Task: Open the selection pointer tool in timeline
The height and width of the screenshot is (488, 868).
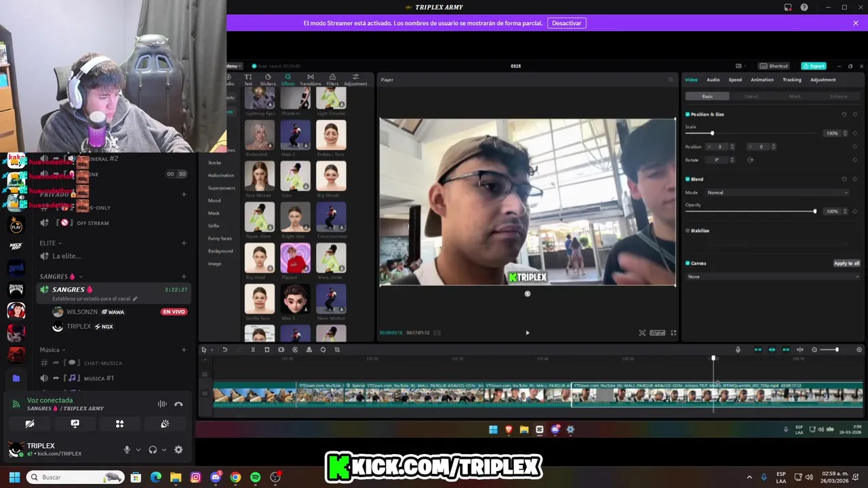Action: (204, 350)
